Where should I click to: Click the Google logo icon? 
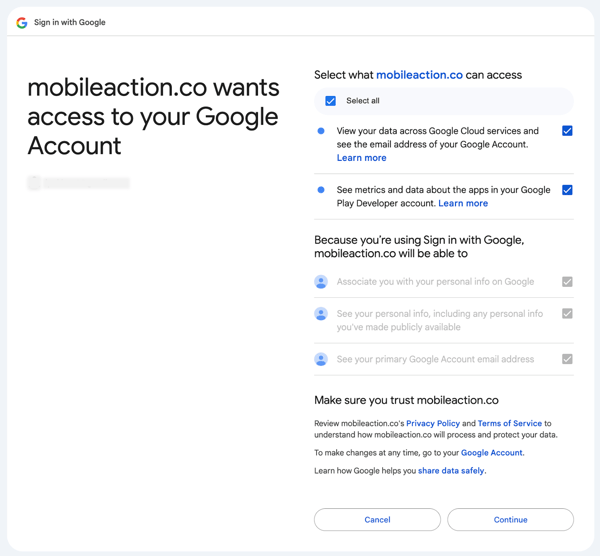(x=22, y=23)
